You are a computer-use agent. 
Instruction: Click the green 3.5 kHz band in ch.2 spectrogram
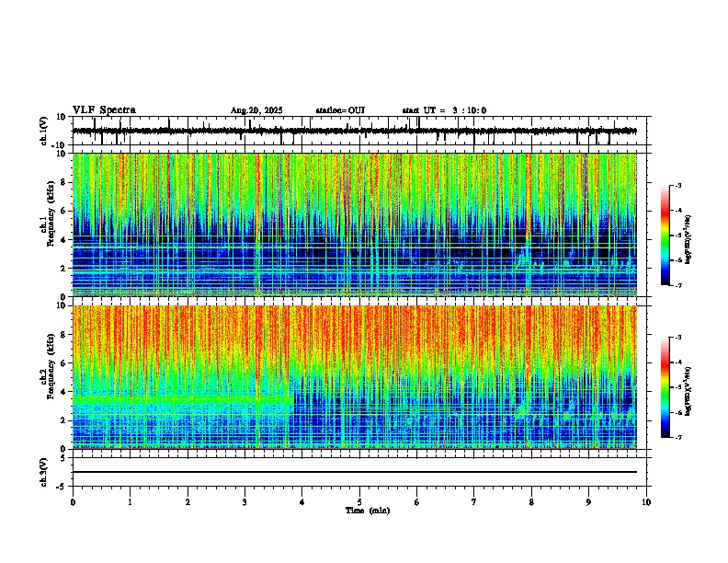(183, 399)
